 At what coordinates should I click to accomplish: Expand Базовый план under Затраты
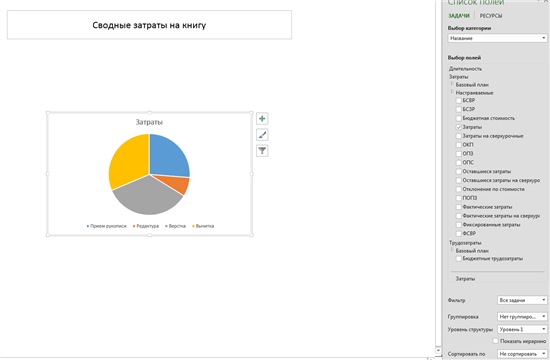(452, 84)
